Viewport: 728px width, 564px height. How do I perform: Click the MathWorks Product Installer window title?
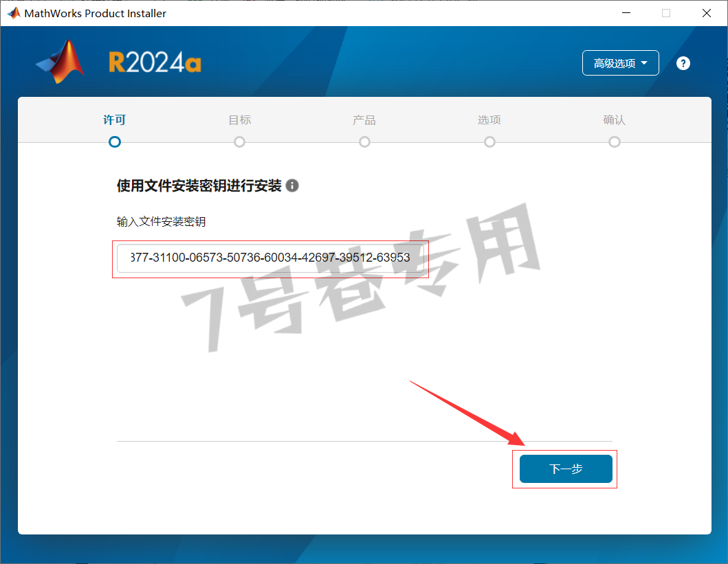tap(95, 14)
